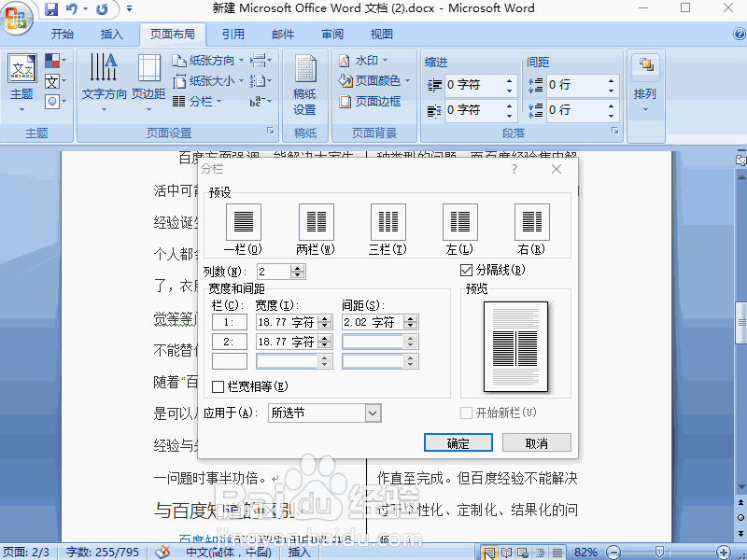Launch Paragraph dialog from group corner
The height and width of the screenshot is (560, 747).
point(615,131)
